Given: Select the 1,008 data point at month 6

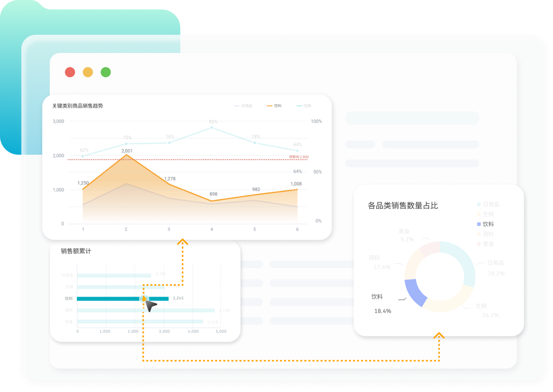Looking at the screenshot, I should click(297, 190).
